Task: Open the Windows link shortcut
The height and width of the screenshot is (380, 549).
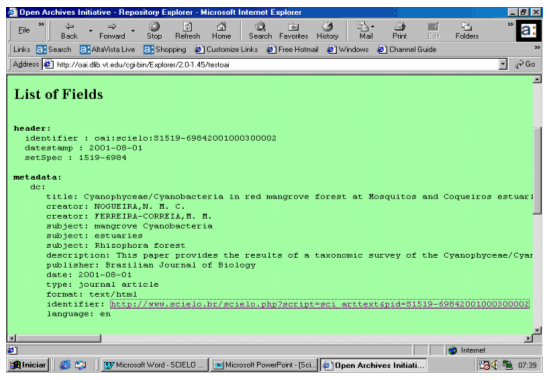Action: click(x=348, y=49)
